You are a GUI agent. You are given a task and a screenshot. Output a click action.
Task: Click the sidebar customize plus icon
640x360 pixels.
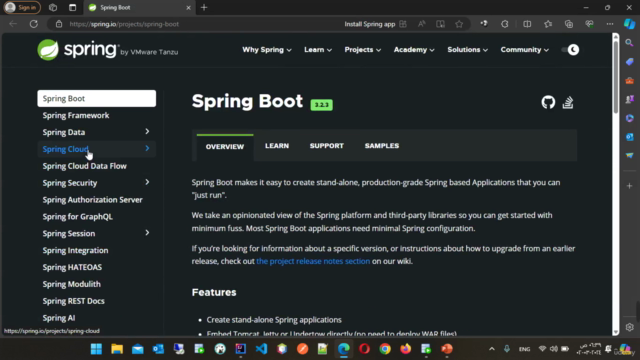click(x=629, y=186)
